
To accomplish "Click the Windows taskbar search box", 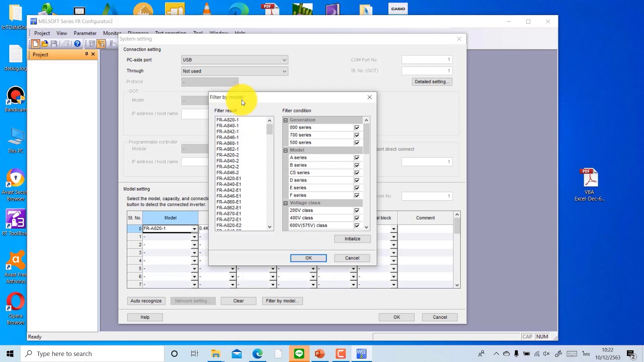I will (94, 354).
